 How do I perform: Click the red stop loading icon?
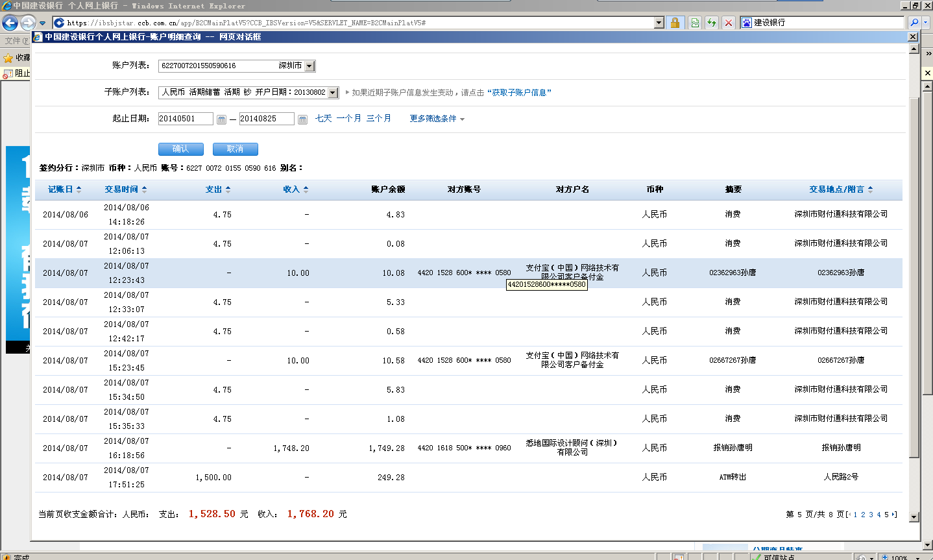click(729, 23)
